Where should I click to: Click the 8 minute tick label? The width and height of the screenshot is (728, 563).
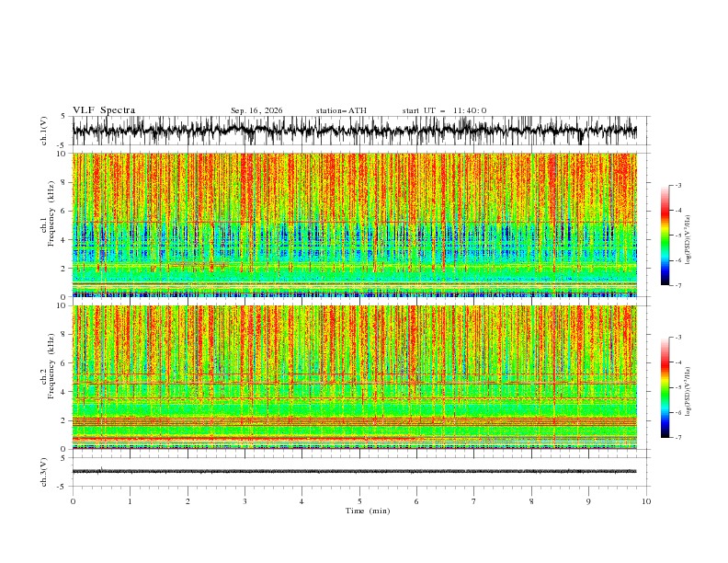(x=531, y=501)
